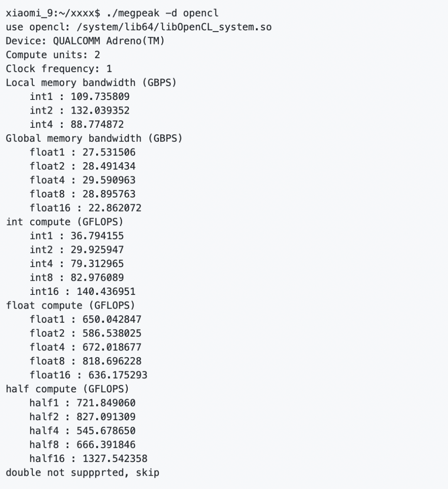Viewport: 448px width, 489px height.
Task: Click the Clock frequency: 1 line
Action: pyautogui.click(x=59, y=68)
